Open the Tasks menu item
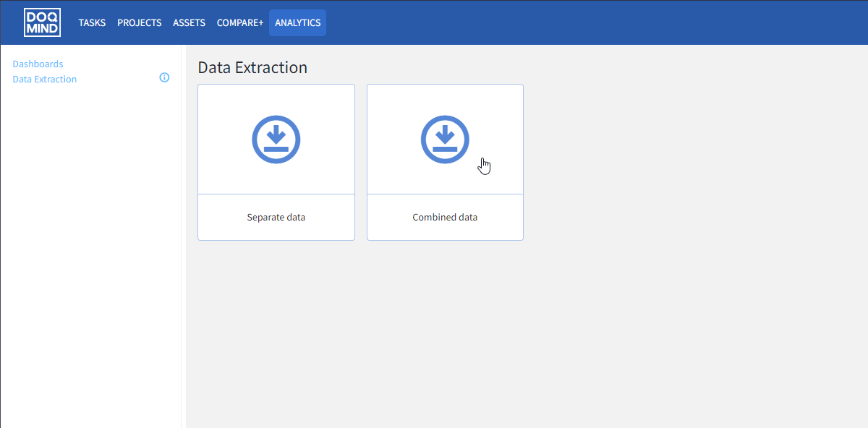This screenshot has width=868, height=428. pos(92,22)
